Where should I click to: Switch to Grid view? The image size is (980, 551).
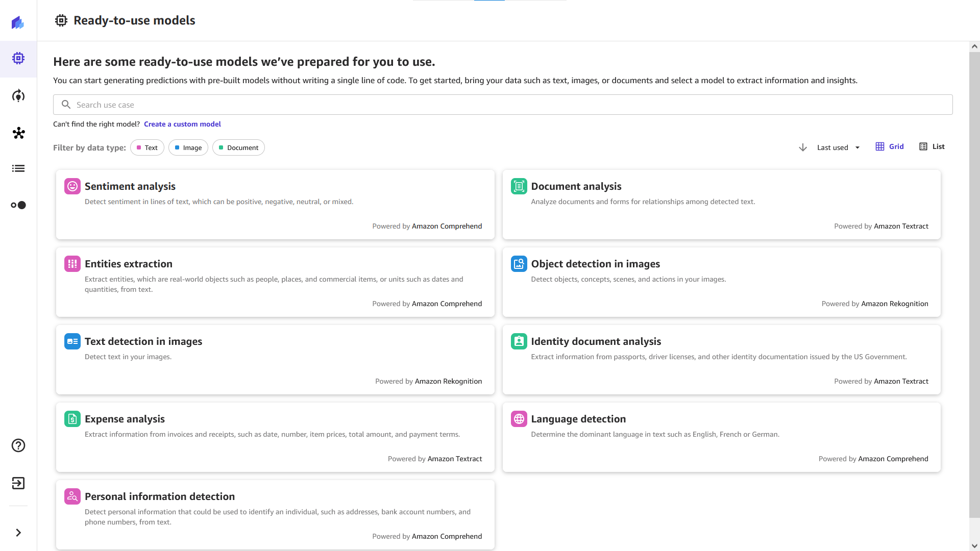pyautogui.click(x=890, y=146)
